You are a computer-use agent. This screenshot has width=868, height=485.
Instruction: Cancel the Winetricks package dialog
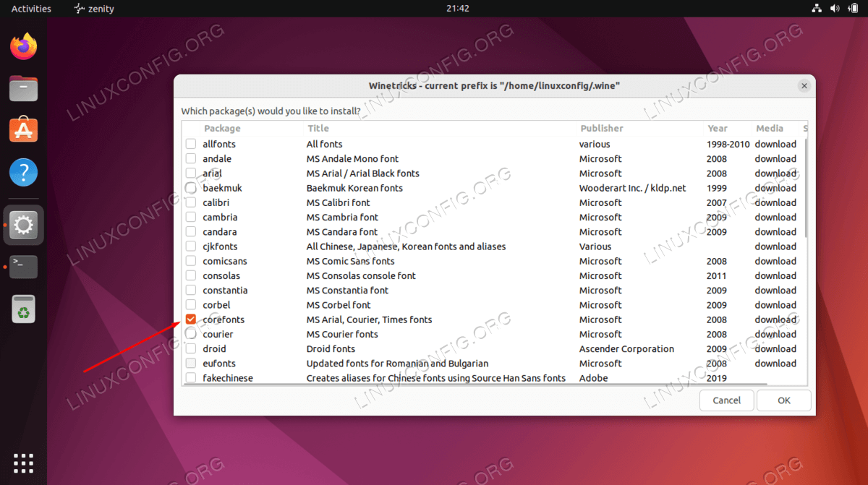727,400
